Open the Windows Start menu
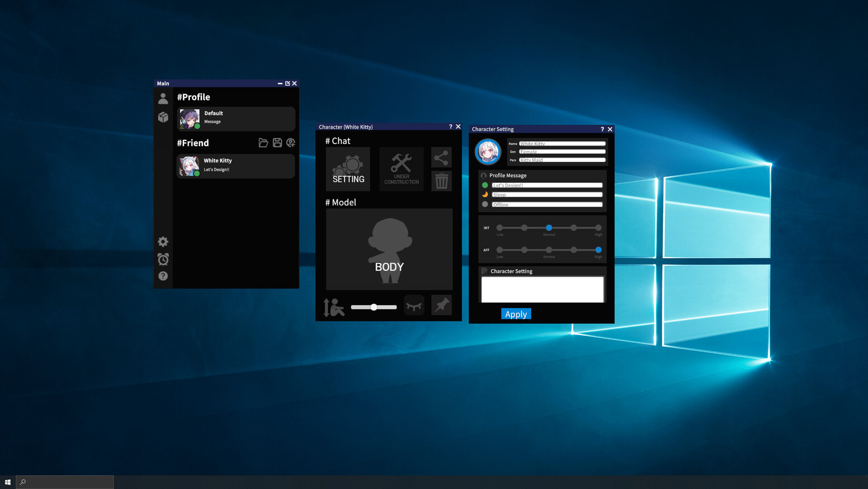868x489 pixels. tap(8, 482)
